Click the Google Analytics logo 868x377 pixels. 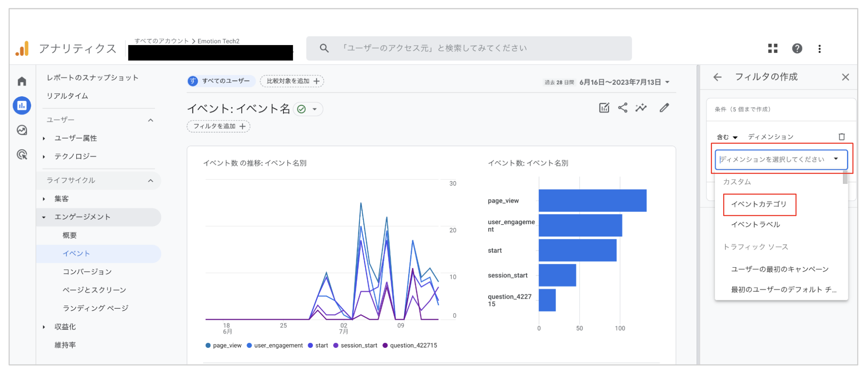pos(22,48)
